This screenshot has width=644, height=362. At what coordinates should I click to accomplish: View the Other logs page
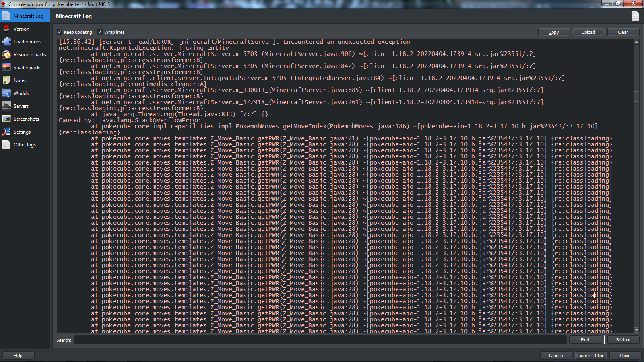[x=25, y=145]
